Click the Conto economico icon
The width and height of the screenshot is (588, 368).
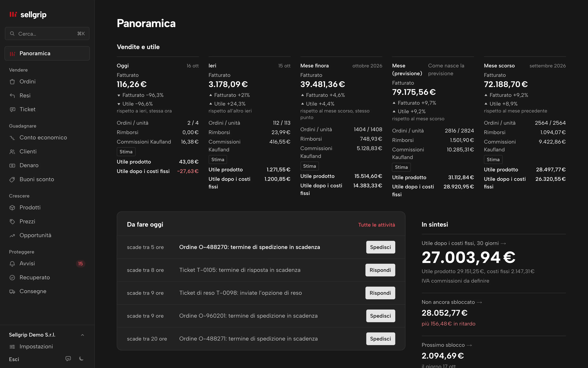[x=12, y=138]
